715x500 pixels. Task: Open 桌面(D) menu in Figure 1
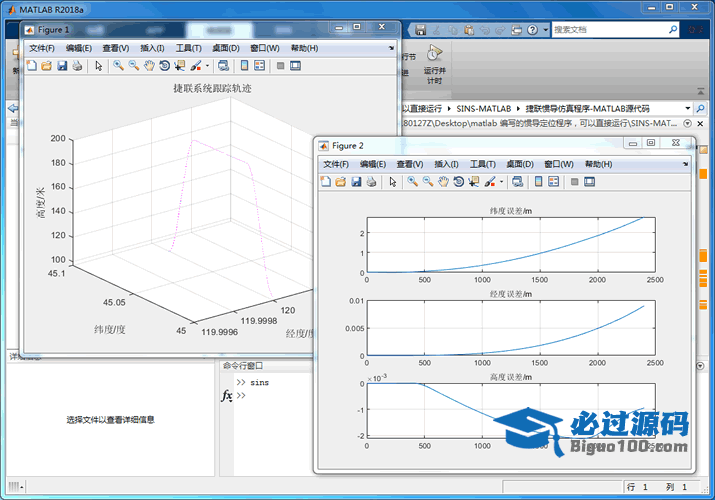coord(226,48)
